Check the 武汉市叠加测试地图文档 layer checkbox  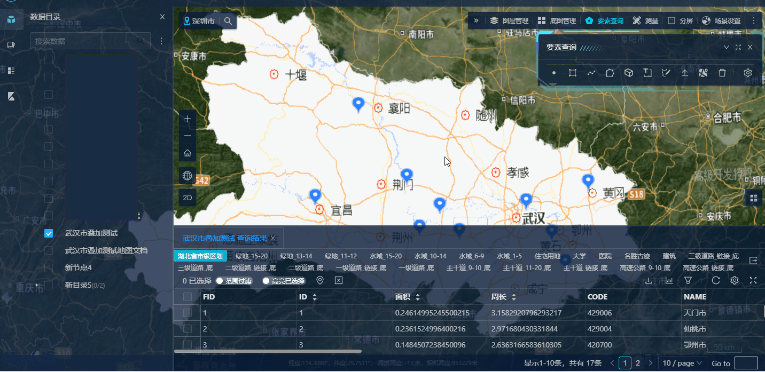pos(48,250)
